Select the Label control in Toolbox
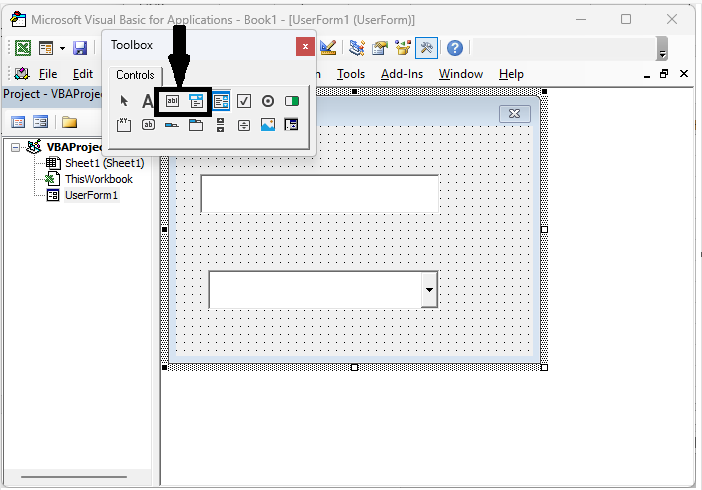702x490 pixels. [147, 101]
